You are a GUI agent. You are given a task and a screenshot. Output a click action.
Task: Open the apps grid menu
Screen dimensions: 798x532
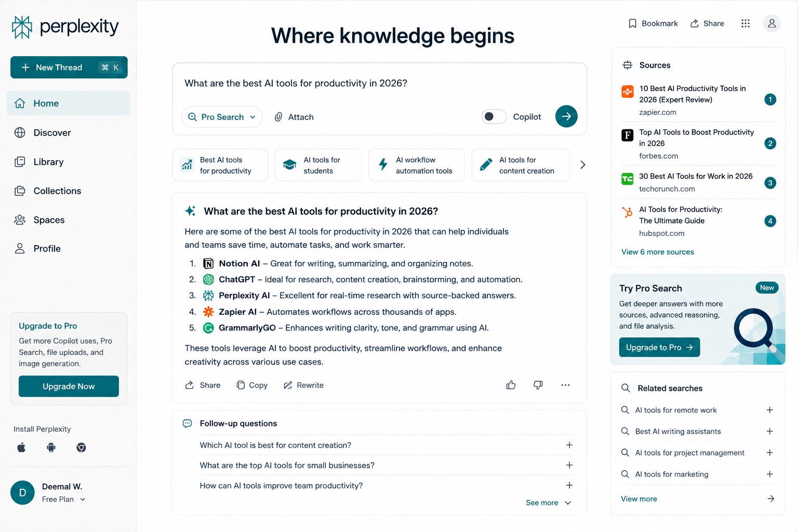click(746, 23)
